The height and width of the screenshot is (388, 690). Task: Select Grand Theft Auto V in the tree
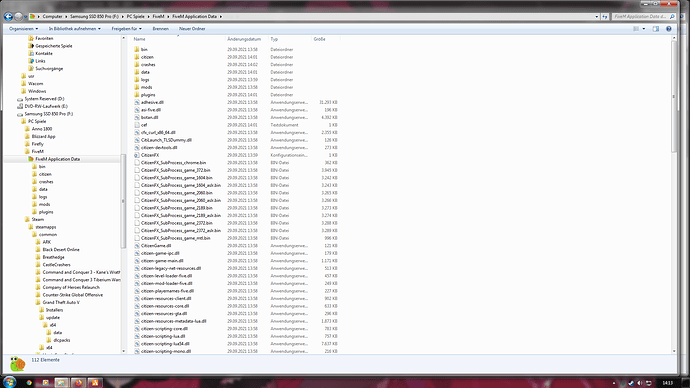pos(61,302)
